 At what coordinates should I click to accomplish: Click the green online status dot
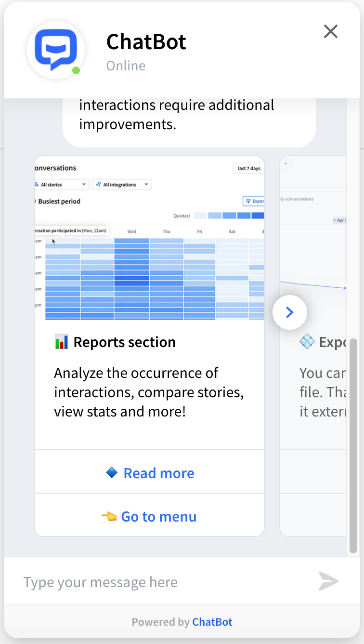pos(76,71)
